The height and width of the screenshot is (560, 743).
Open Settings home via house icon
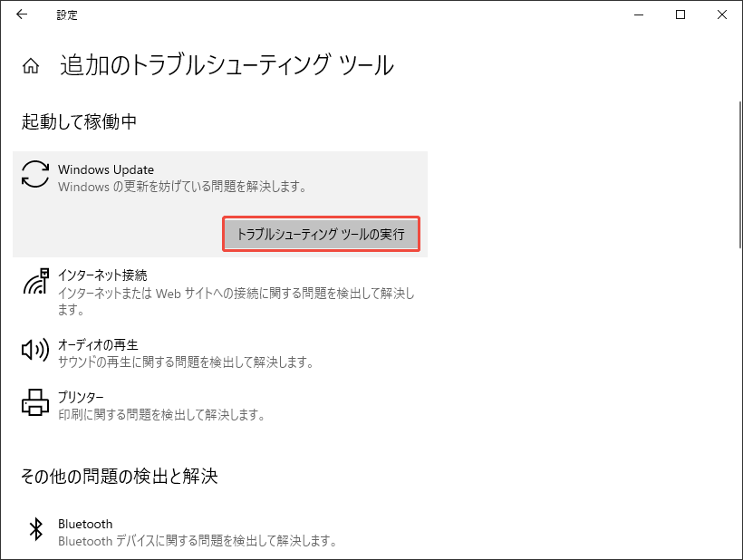pos(31,66)
